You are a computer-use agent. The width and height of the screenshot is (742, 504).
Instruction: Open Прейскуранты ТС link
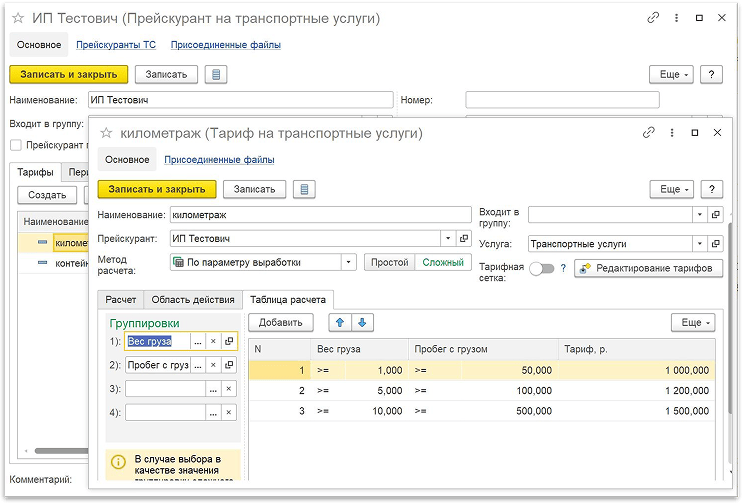pyautogui.click(x=116, y=45)
